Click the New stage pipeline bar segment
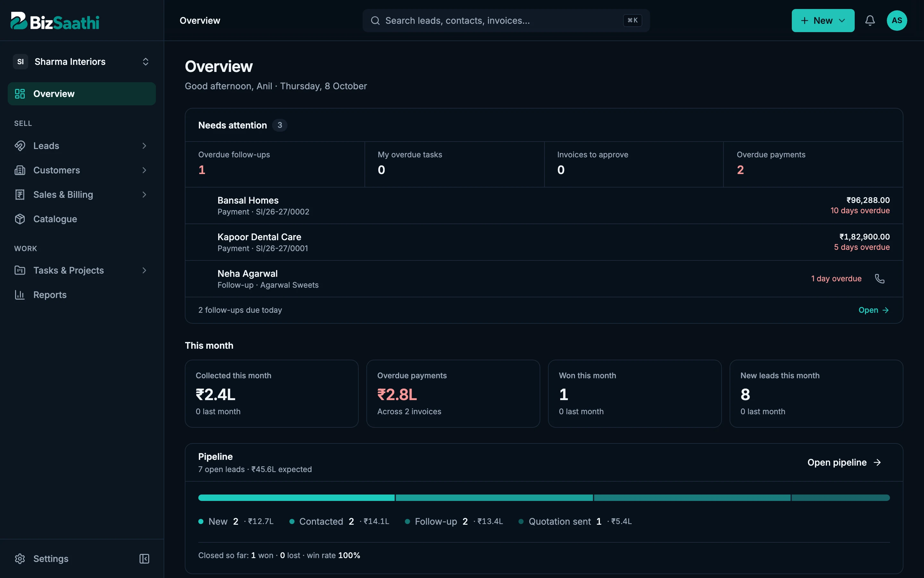Screen dimensions: 924x578 [296, 498]
